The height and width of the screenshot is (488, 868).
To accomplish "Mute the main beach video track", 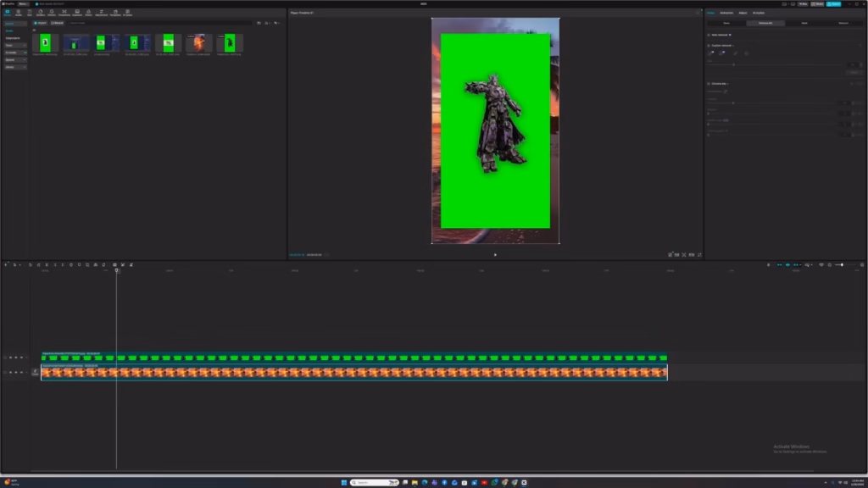I will [x=21, y=373].
